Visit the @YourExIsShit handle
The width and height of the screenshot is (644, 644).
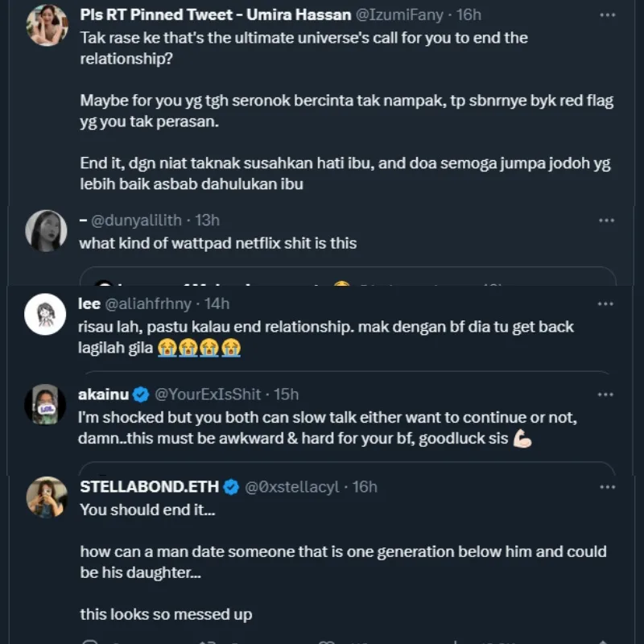[208, 394]
